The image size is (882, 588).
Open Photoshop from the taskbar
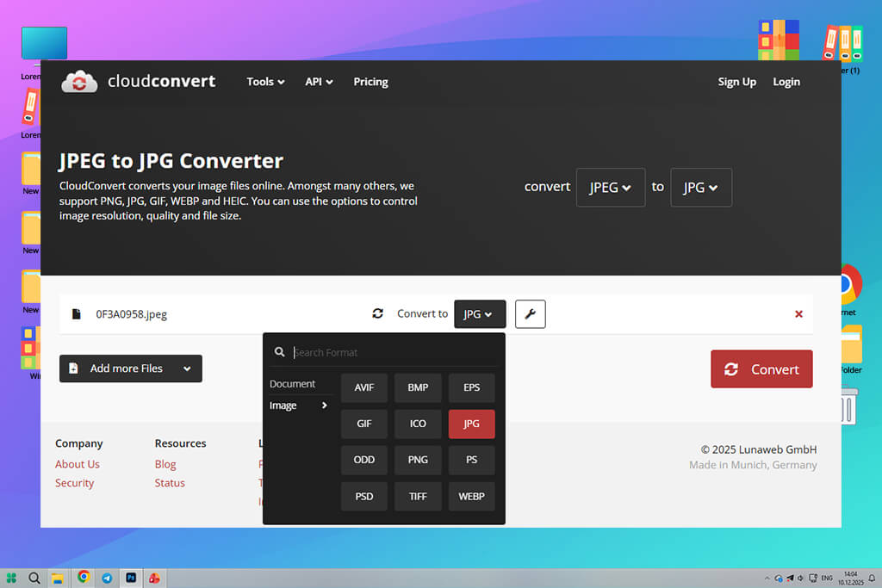click(131, 578)
